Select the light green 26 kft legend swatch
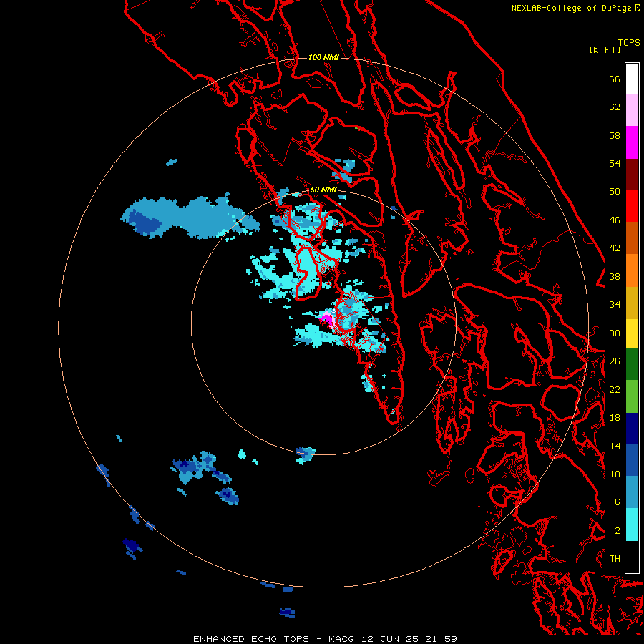This screenshot has width=644, height=644. (x=632, y=396)
